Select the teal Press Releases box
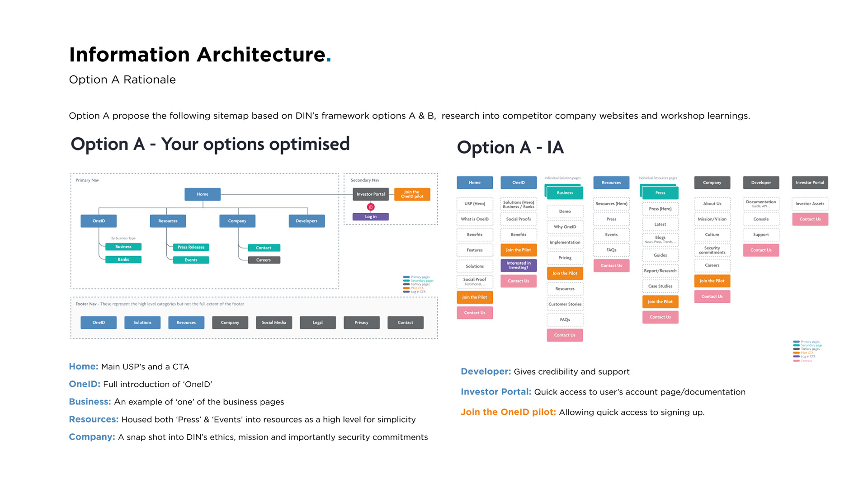 point(191,247)
